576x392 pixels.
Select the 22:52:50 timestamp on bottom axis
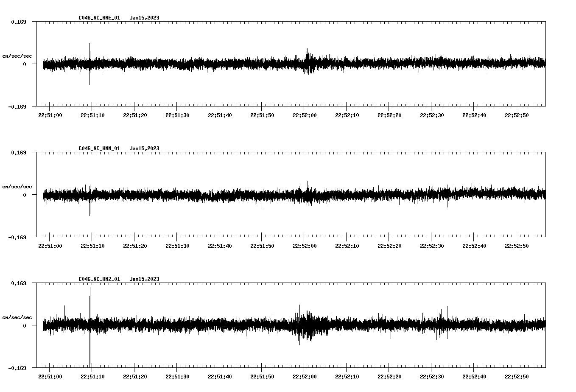click(x=516, y=376)
